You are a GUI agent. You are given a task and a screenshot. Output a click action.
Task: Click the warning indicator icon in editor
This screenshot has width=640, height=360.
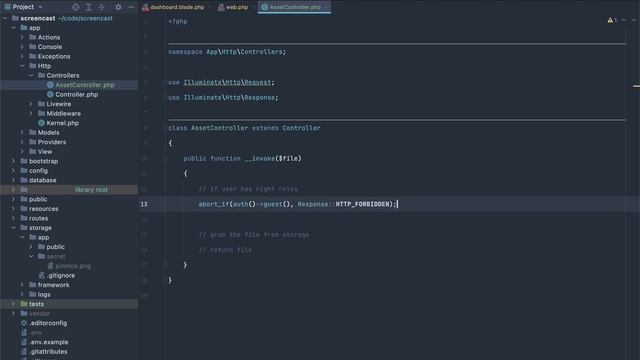(x=610, y=20)
